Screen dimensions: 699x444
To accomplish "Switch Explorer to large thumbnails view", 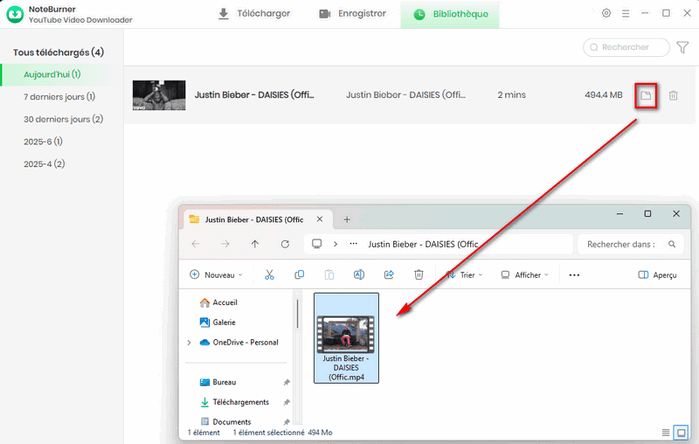I will 681,432.
